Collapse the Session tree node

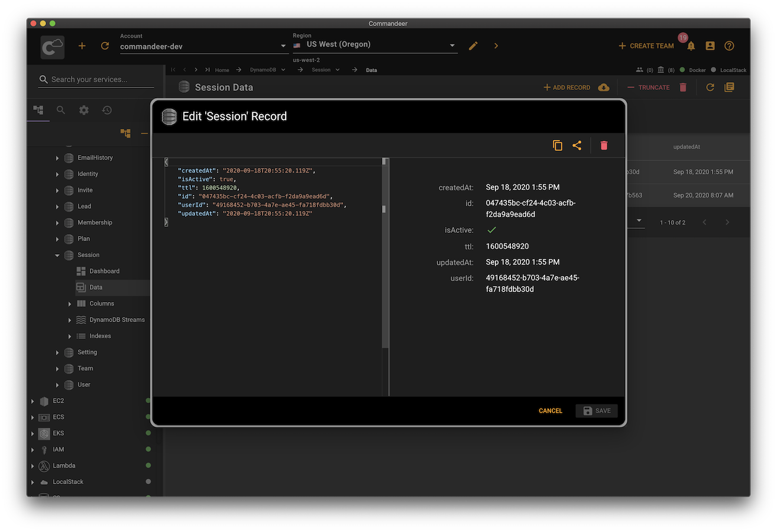[57, 255]
